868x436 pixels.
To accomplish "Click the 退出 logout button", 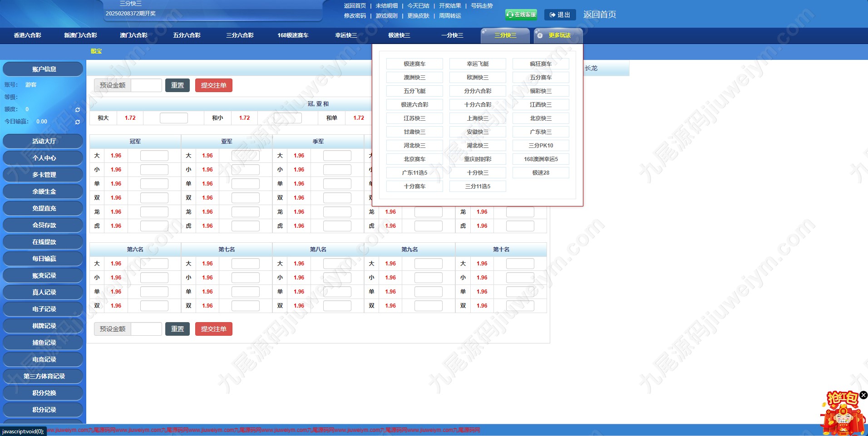I will point(560,15).
